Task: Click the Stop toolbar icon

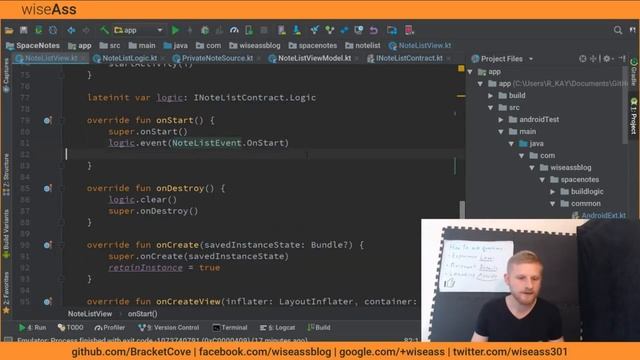Action: click(264, 31)
